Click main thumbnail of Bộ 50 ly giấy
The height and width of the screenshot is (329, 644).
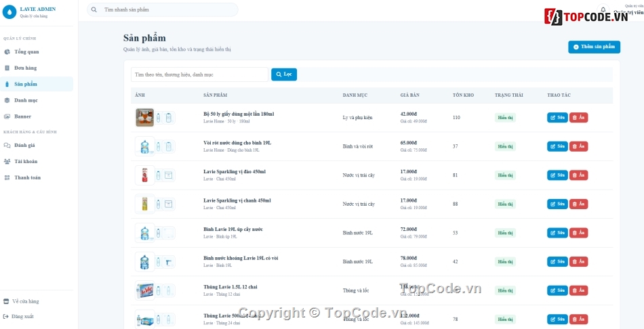144,117
